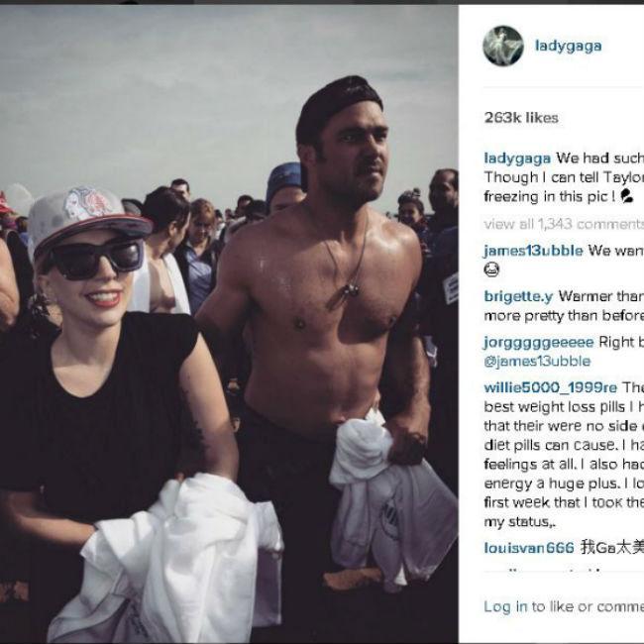Click ladygaga username starting the caption
644x644 pixels.
(517, 159)
